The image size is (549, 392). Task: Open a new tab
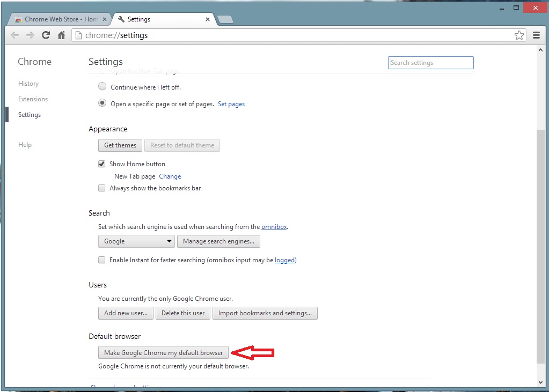[x=225, y=20]
